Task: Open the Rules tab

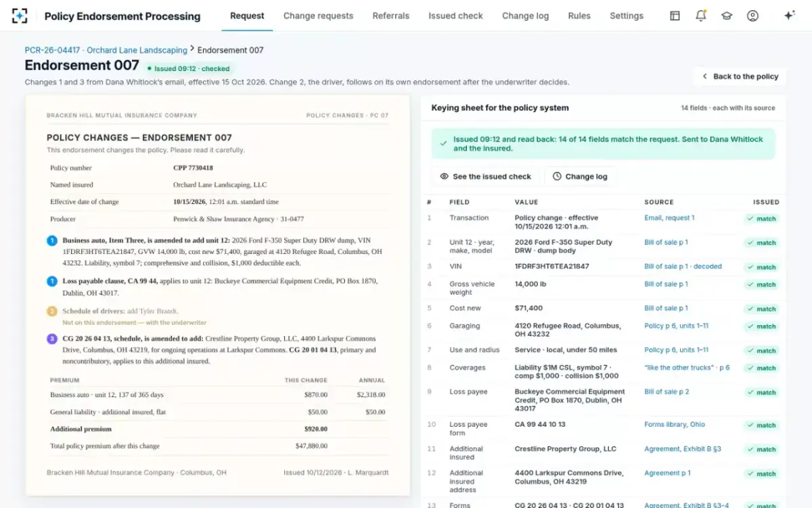Action: pos(579,16)
